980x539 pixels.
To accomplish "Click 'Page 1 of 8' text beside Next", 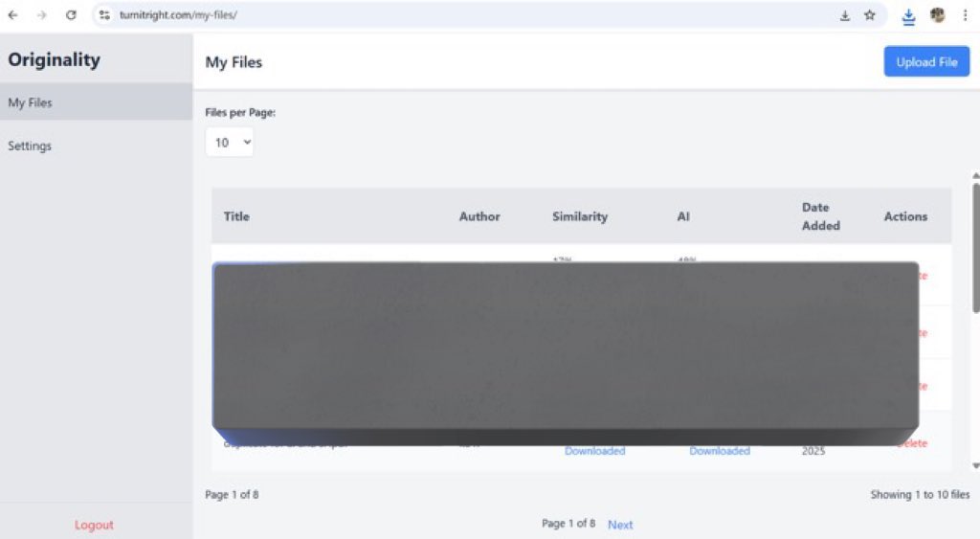I will point(568,524).
